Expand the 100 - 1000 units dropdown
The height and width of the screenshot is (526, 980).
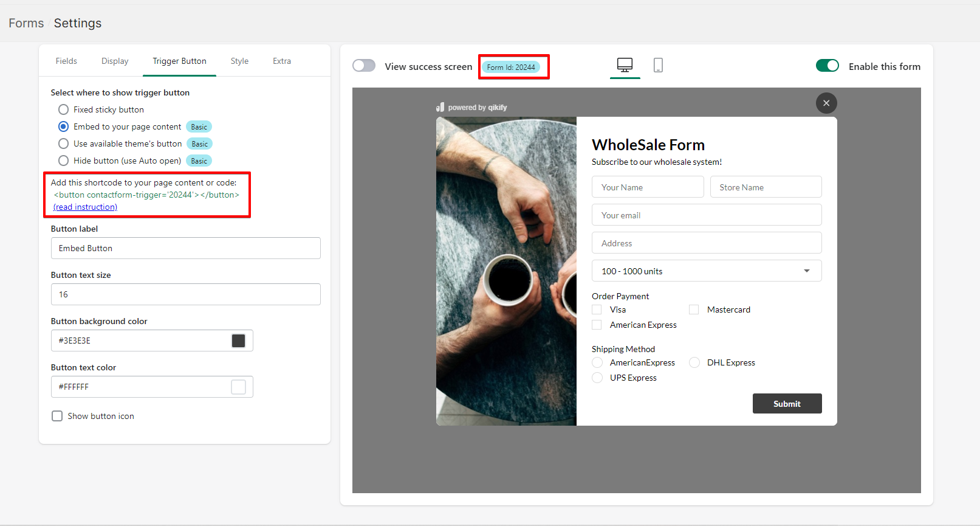click(706, 271)
